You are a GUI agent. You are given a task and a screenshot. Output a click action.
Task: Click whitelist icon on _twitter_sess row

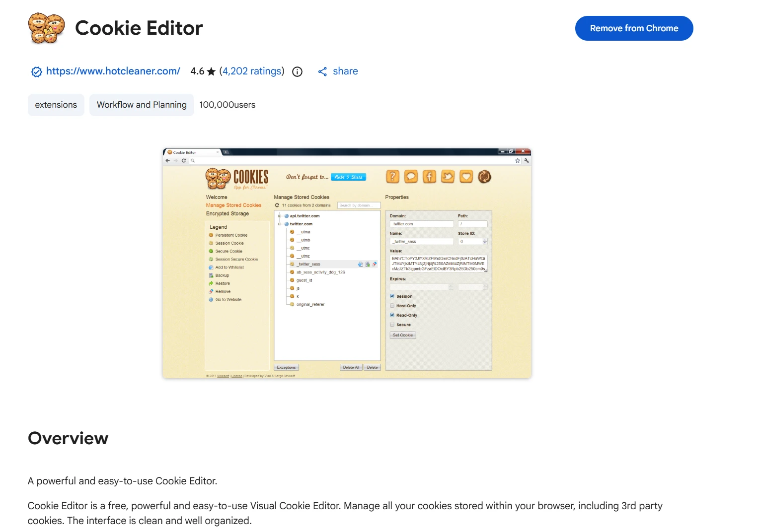(x=361, y=264)
